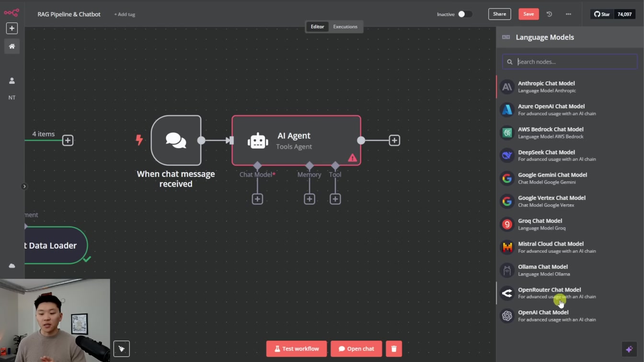Click the Test workflow button

pos(296,349)
